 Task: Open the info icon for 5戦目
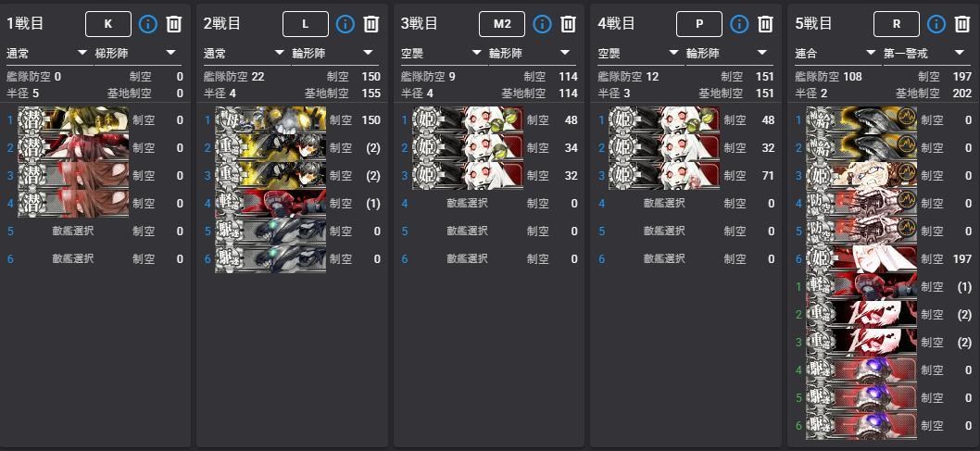tap(936, 24)
